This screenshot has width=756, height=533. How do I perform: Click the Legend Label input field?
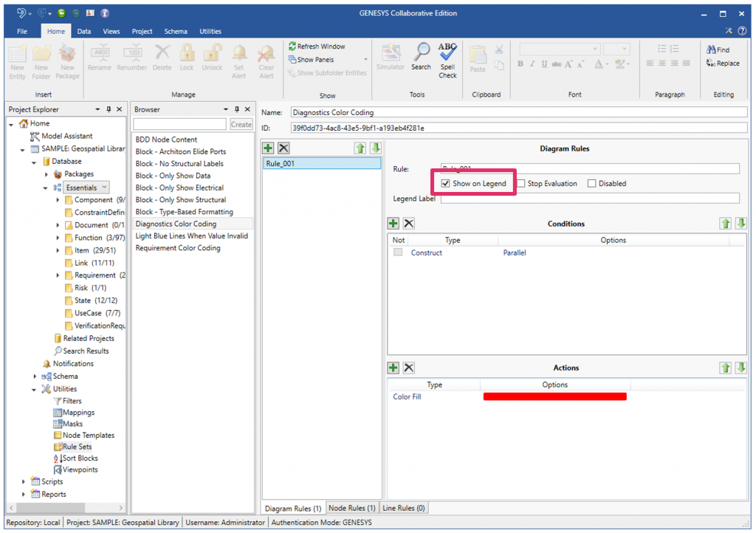coord(590,198)
